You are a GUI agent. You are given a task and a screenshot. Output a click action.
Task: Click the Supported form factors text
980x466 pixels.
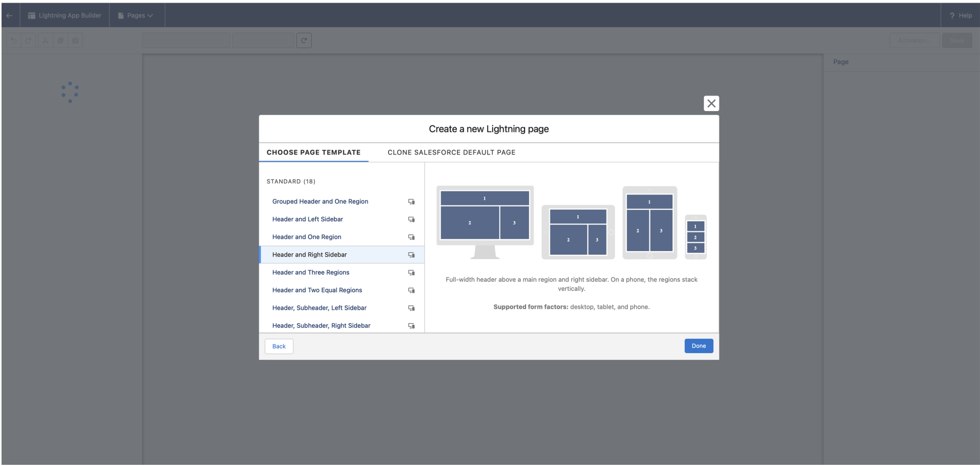click(571, 307)
